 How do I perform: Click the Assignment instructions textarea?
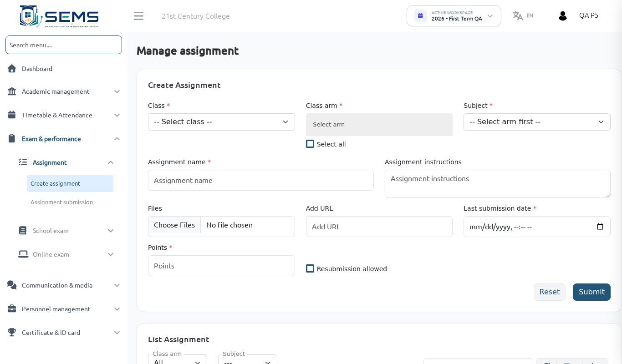click(498, 184)
